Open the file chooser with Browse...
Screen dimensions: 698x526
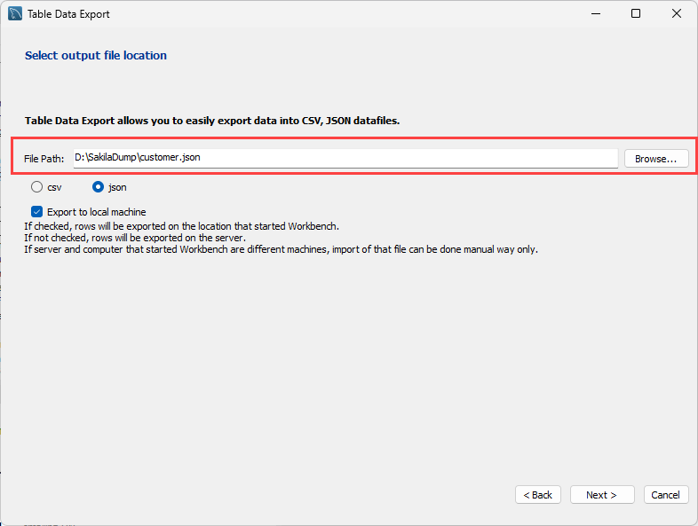(x=656, y=159)
